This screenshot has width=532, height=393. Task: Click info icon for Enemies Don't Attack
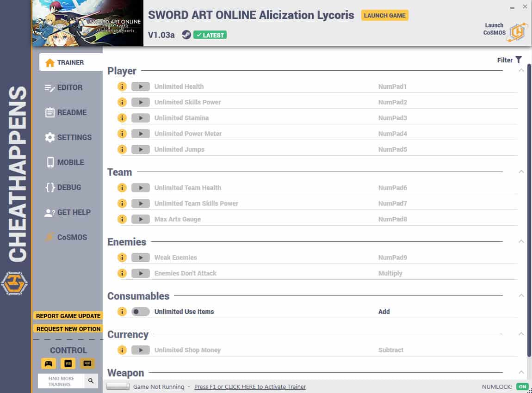click(x=122, y=273)
